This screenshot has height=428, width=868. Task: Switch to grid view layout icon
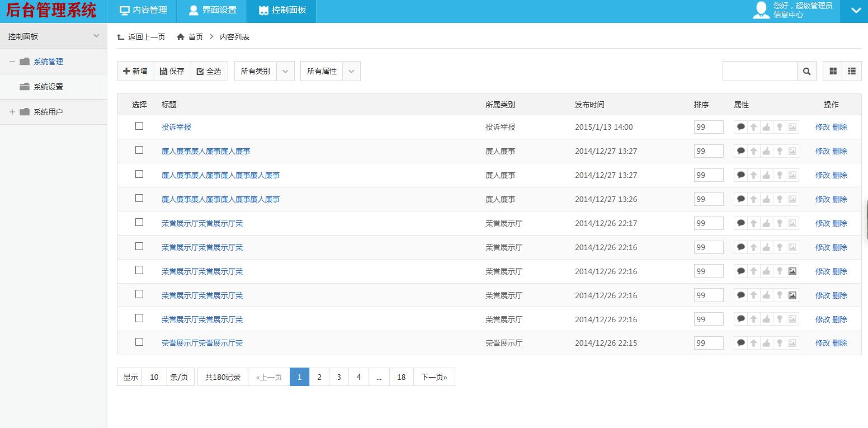tap(833, 72)
